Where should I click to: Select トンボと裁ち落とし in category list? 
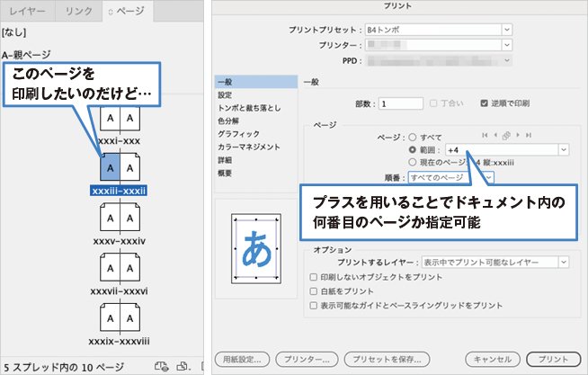(250, 108)
